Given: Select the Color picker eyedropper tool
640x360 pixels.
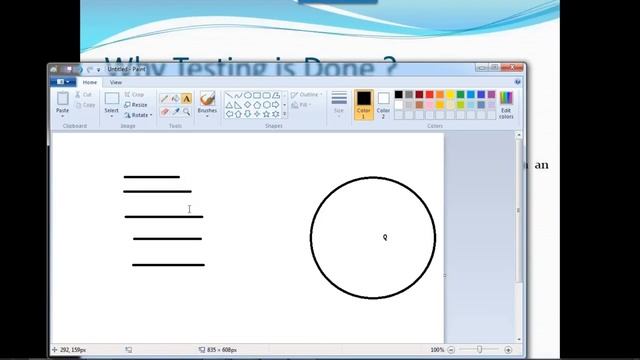Looking at the screenshot, I should tap(176, 111).
